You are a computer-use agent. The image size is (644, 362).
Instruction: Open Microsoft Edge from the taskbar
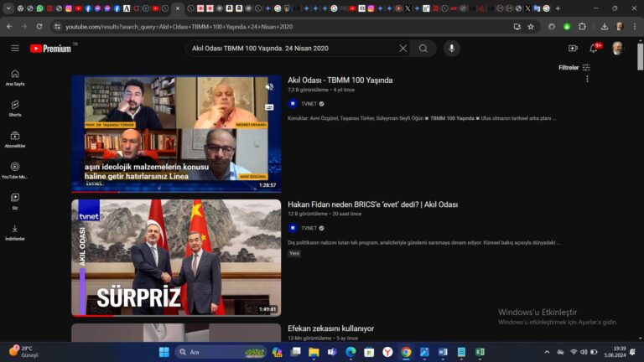[351, 352]
